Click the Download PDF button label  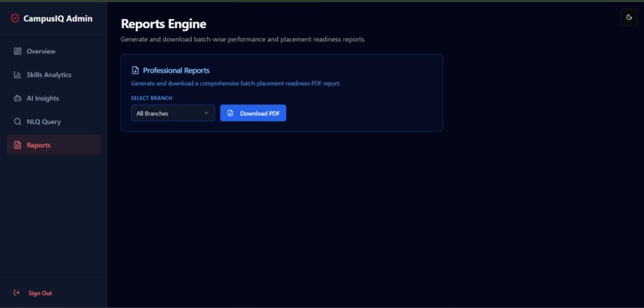(260, 113)
